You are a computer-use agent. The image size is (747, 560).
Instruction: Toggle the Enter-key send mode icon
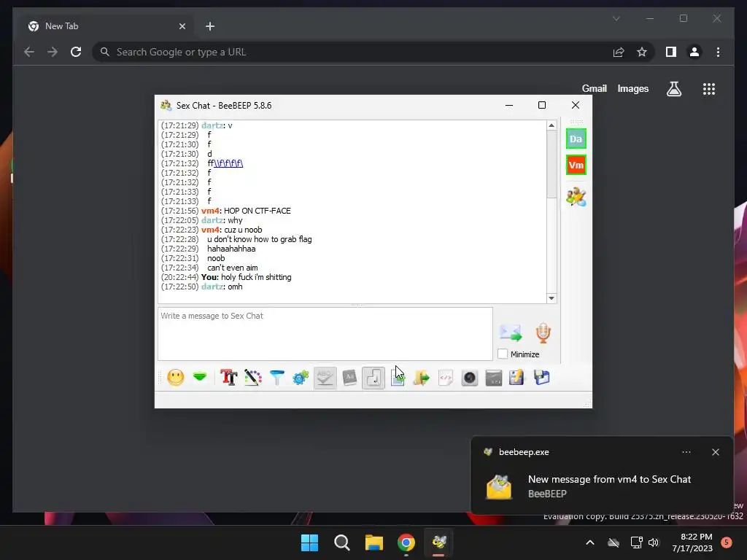(x=373, y=378)
